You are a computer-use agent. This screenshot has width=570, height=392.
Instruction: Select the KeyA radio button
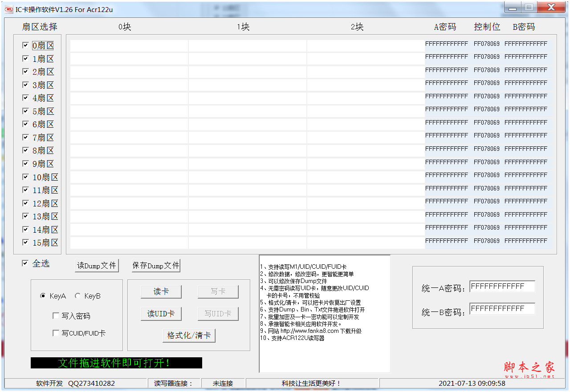click(43, 296)
